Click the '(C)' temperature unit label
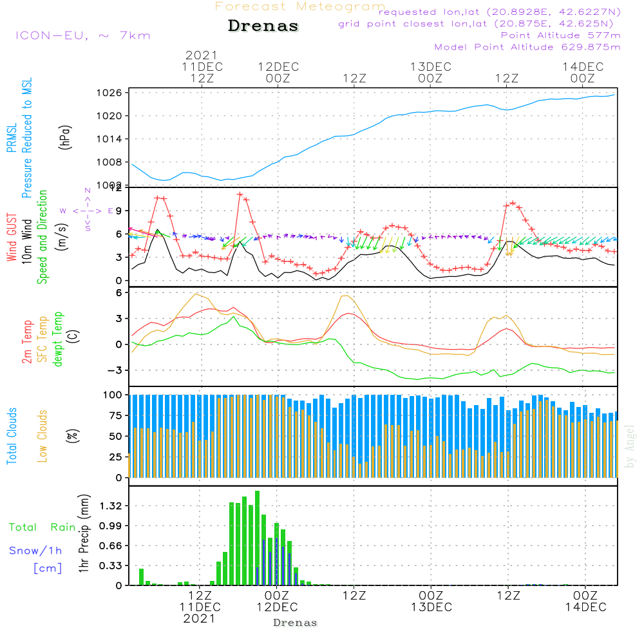Screen dimensions: 644x644 click(x=73, y=337)
